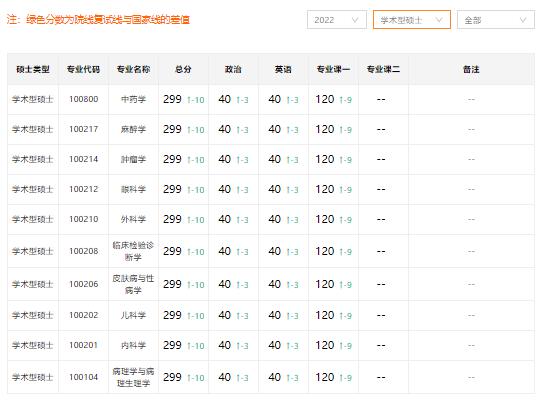This screenshot has width=539, height=402.
Task: Select major code 100217
Action: pos(84,129)
